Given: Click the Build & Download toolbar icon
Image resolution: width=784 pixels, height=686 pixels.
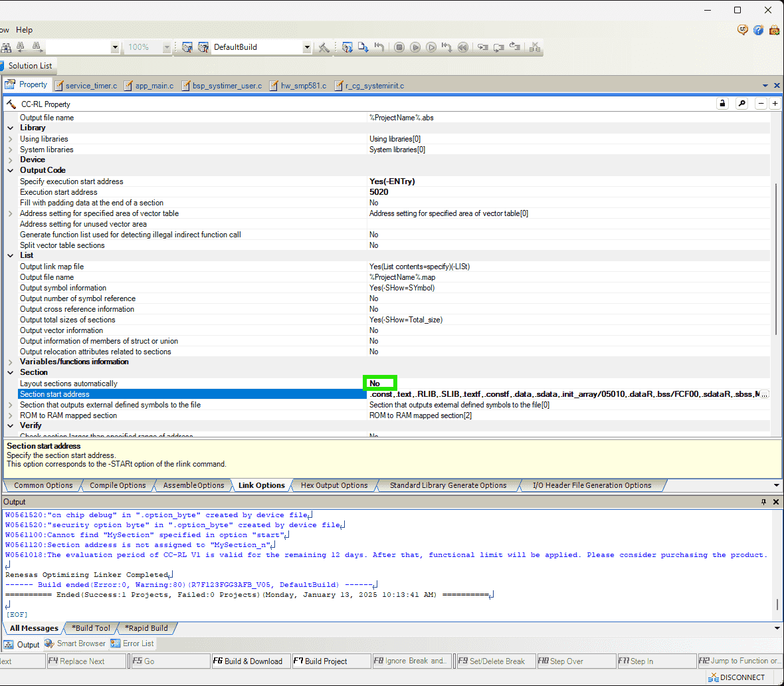Looking at the screenshot, I should (x=347, y=47).
